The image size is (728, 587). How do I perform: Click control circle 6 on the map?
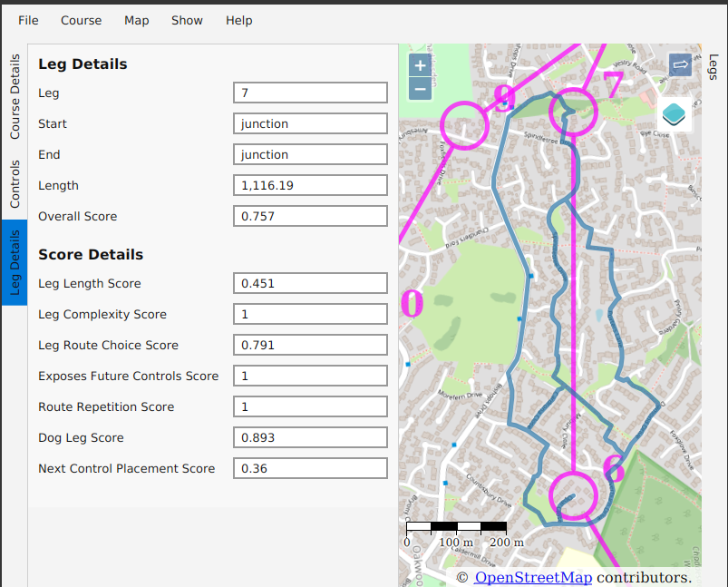573,496
